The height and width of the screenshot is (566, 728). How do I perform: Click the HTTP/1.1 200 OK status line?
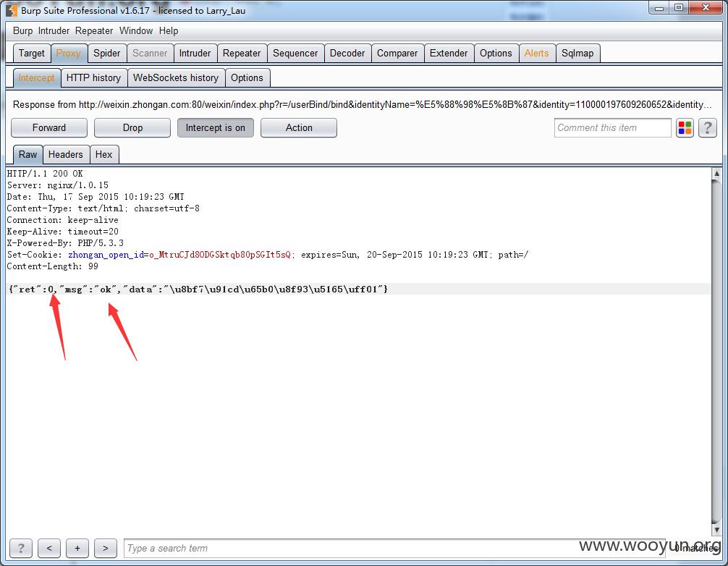(45, 174)
